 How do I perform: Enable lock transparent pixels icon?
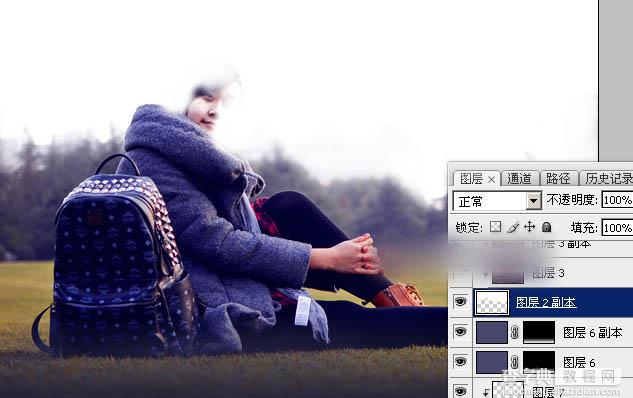[x=495, y=227]
